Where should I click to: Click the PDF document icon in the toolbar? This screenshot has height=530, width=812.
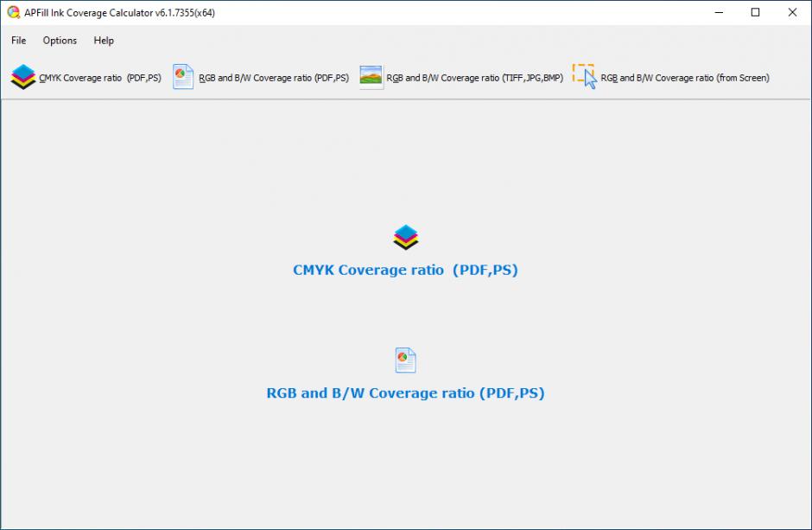click(x=183, y=77)
